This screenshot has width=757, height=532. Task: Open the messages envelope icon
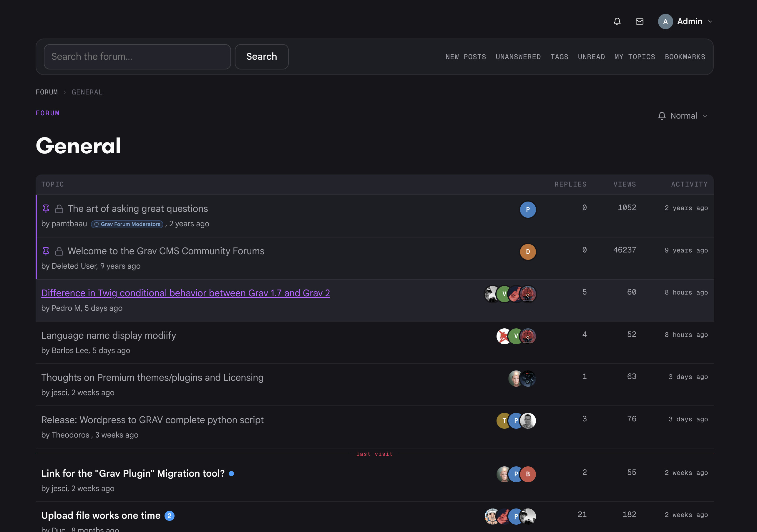tap(639, 21)
